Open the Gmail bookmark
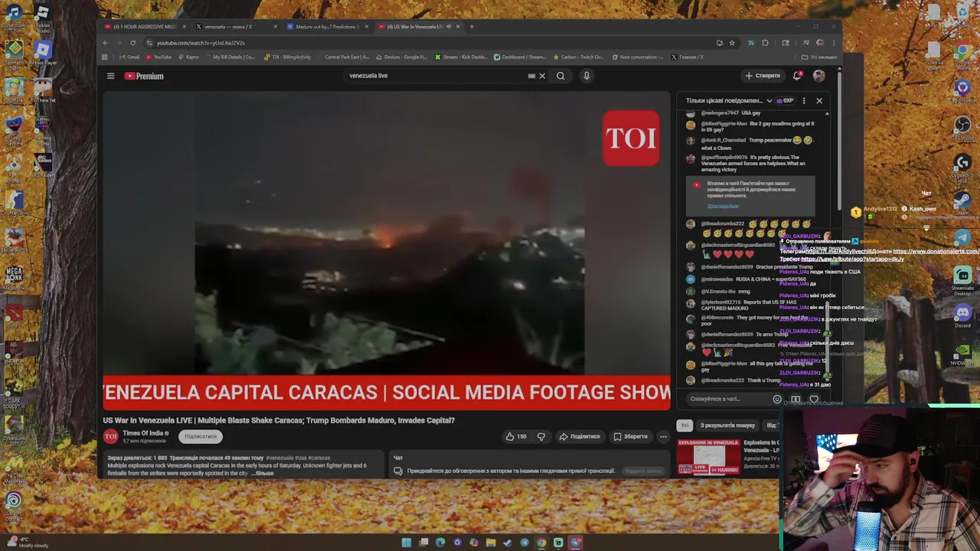The image size is (980, 551). click(129, 57)
